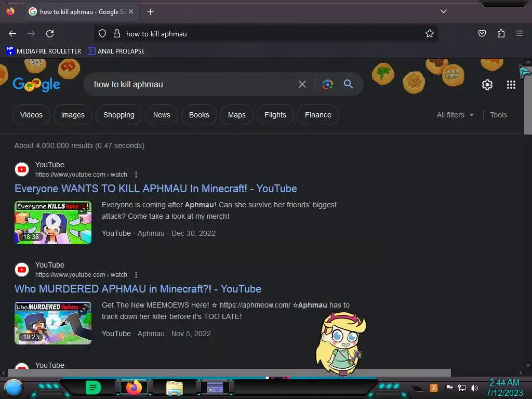
Task: Filter results by Images
Action: tap(73, 115)
